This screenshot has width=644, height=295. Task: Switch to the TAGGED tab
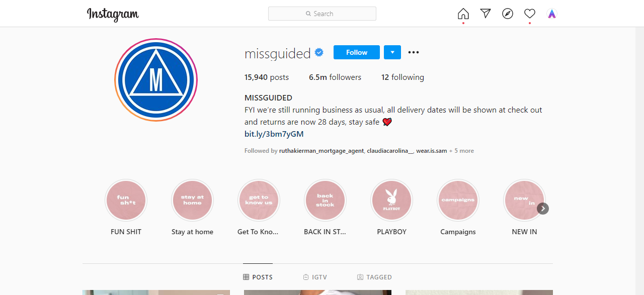[x=374, y=277]
